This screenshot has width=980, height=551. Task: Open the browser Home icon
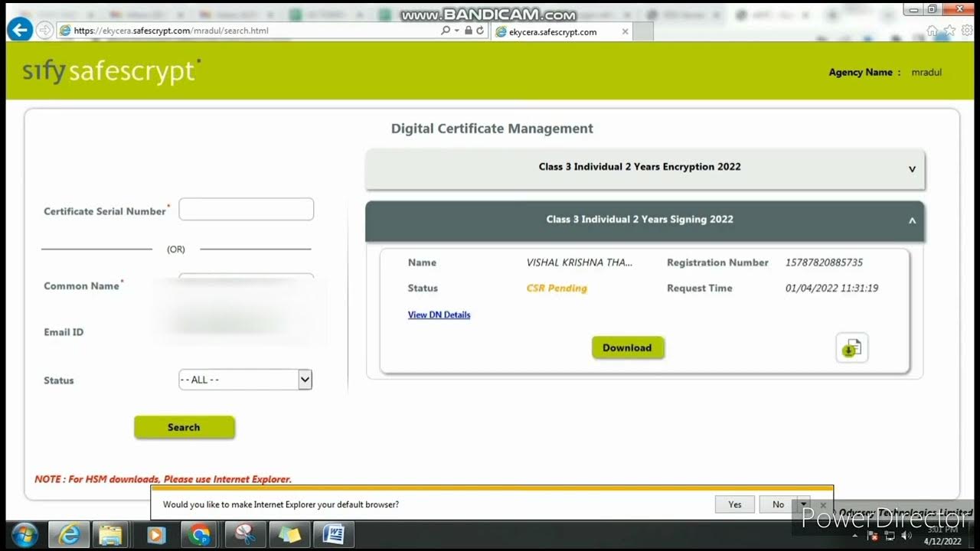point(932,31)
